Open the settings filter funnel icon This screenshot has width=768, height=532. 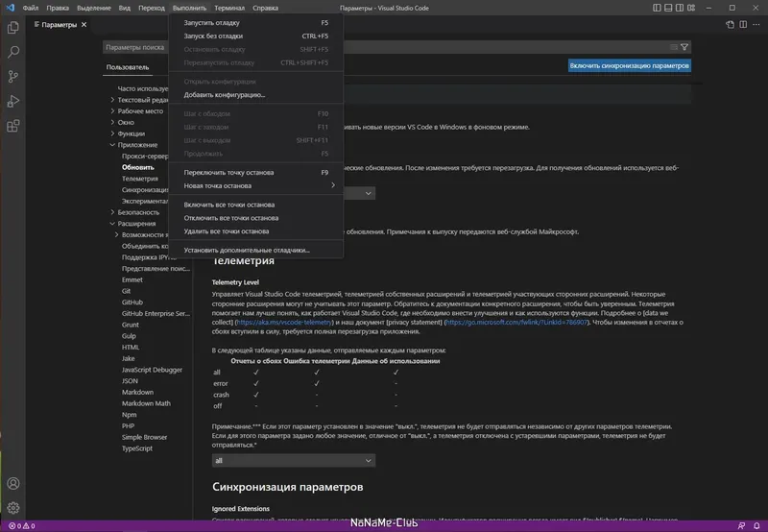pos(684,47)
